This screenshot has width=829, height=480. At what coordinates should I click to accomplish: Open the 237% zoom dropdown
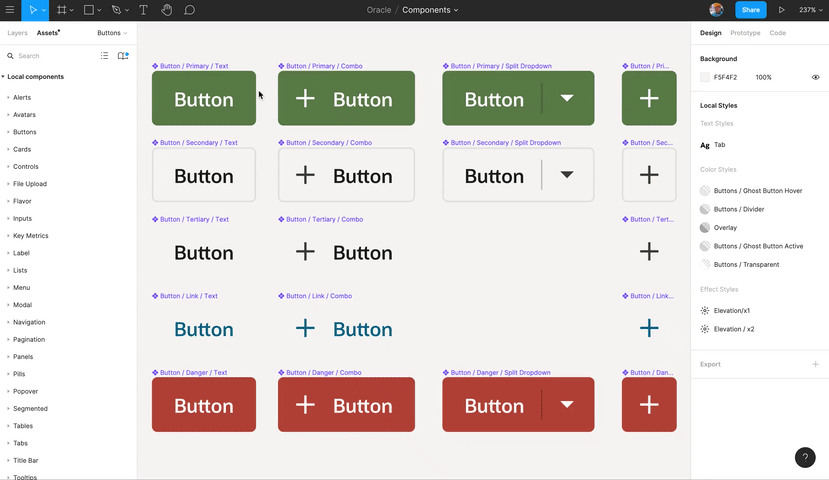tap(810, 10)
